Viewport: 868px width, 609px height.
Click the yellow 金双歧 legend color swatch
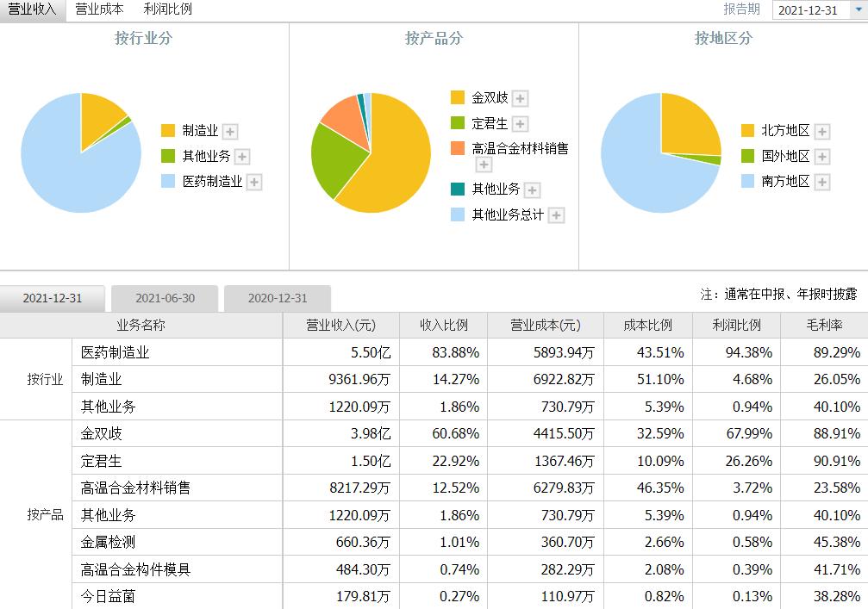pyautogui.click(x=458, y=98)
